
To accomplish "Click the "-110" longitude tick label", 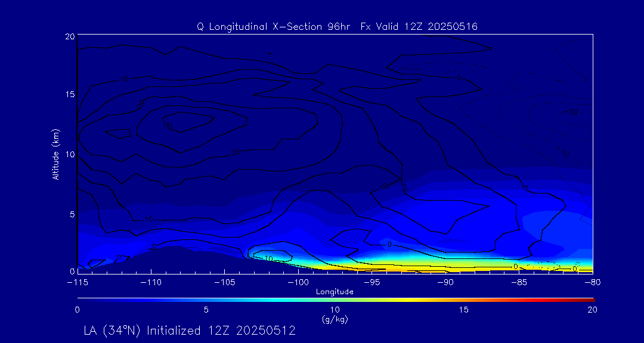I will [150, 282].
